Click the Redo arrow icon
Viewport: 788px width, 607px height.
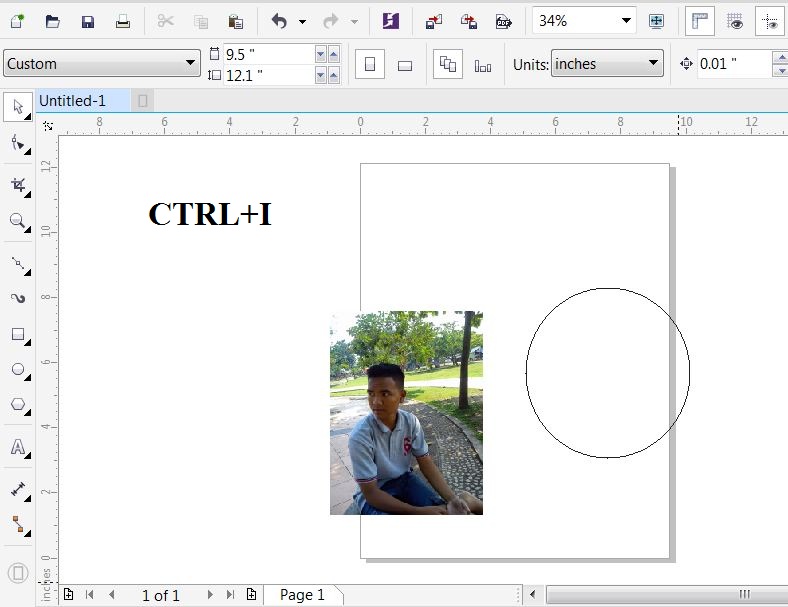(x=331, y=21)
